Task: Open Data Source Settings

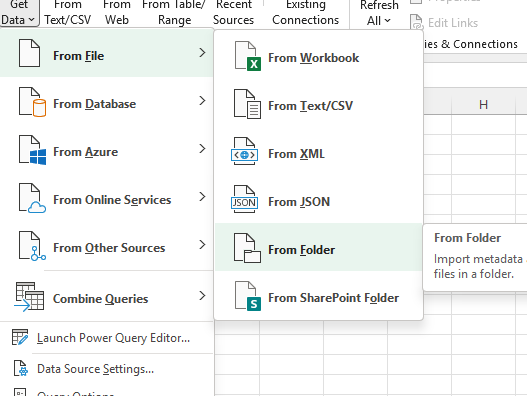Action: tap(107, 368)
